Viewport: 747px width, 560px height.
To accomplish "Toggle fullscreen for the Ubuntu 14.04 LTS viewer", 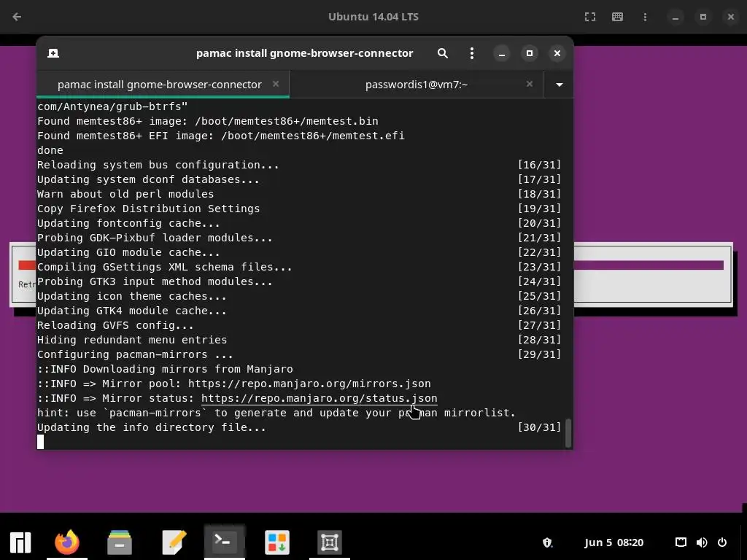I will coord(589,17).
